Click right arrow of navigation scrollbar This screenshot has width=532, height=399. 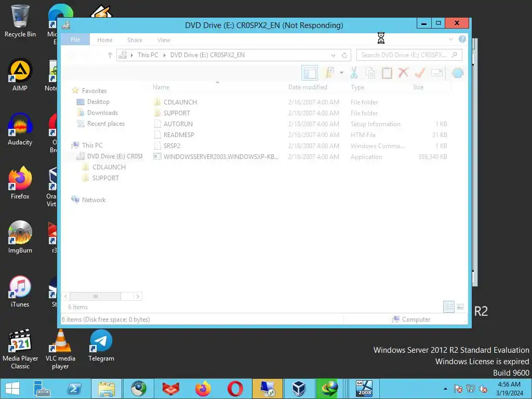click(138, 296)
